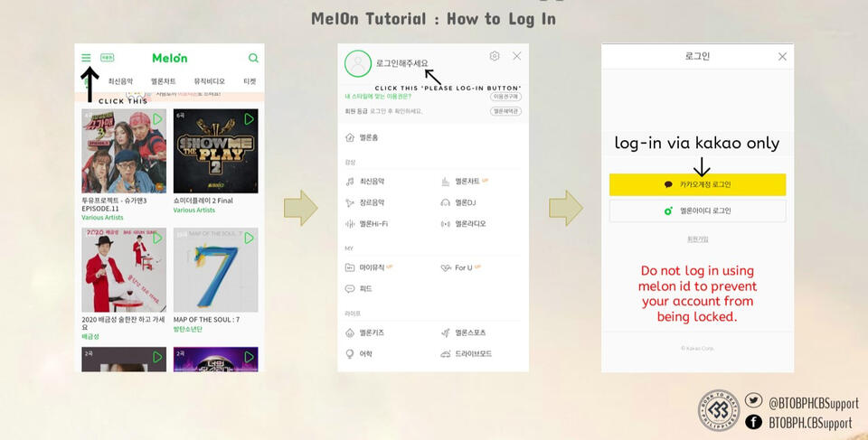Tap the profile avatar circle icon
Image resolution: width=868 pixels, height=440 pixels.
(x=358, y=63)
